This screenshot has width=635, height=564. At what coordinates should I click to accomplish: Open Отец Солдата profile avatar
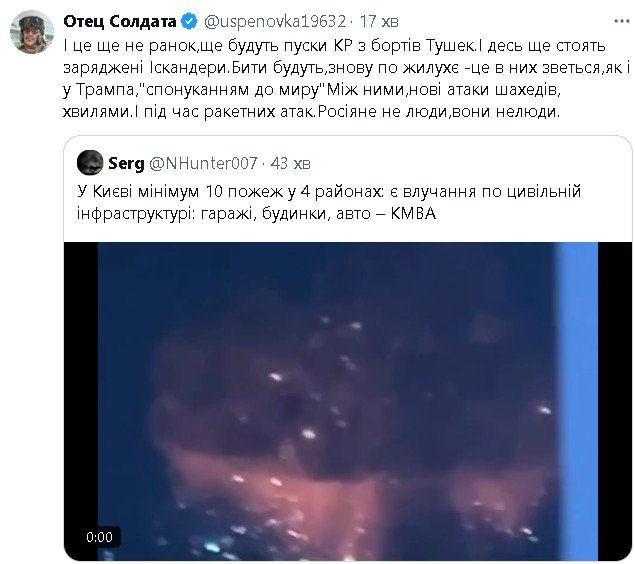click(32, 32)
